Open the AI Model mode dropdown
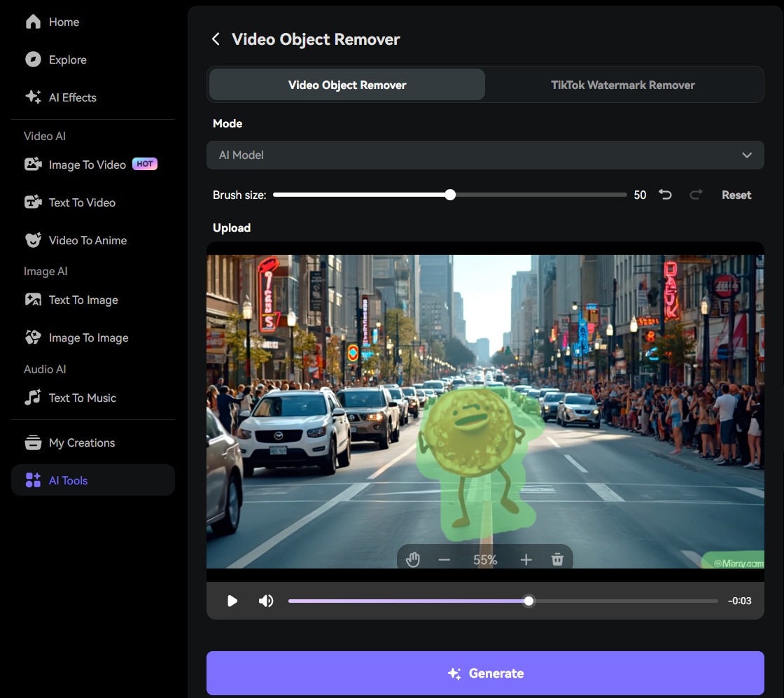 (x=484, y=155)
